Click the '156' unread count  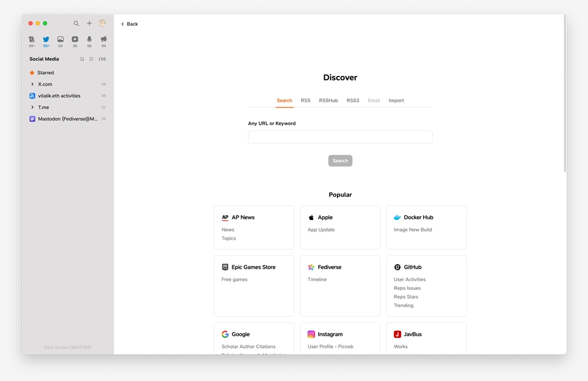coord(102,59)
